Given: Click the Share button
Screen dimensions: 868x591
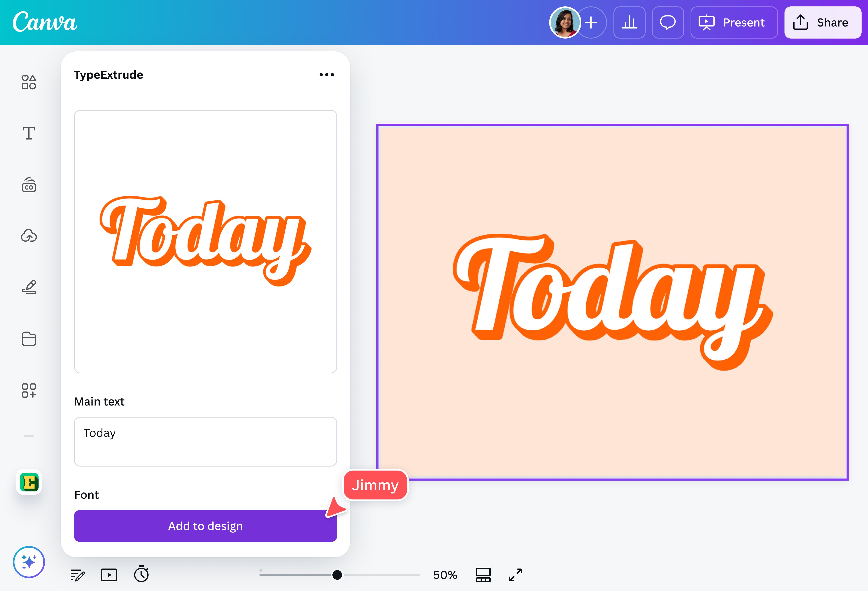Looking at the screenshot, I should (x=822, y=23).
